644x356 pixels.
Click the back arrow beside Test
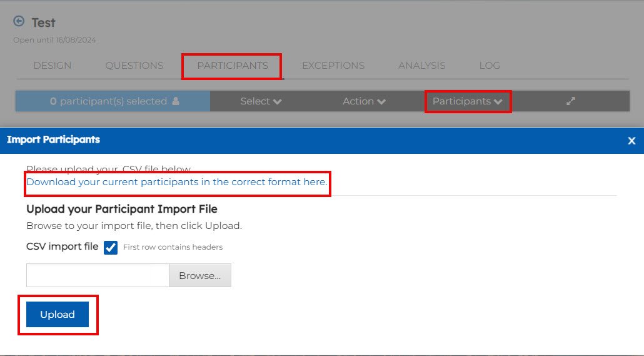point(19,21)
